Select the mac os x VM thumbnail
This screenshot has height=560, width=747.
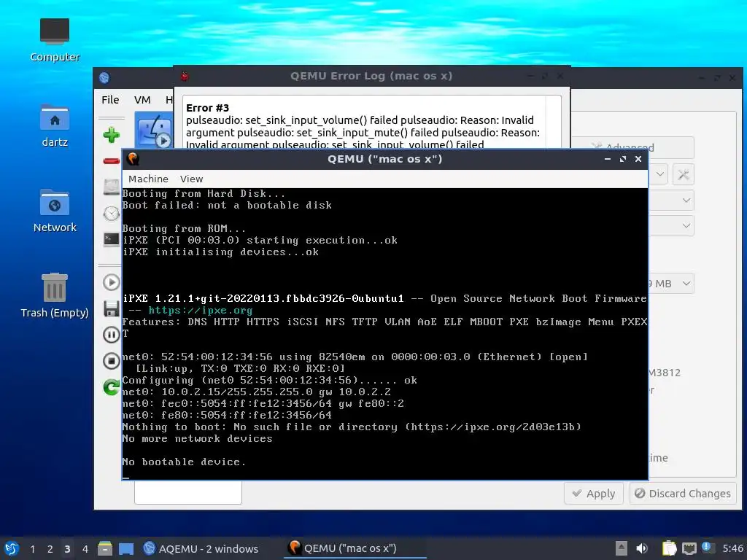pyautogui.click(x=154, y=131)
